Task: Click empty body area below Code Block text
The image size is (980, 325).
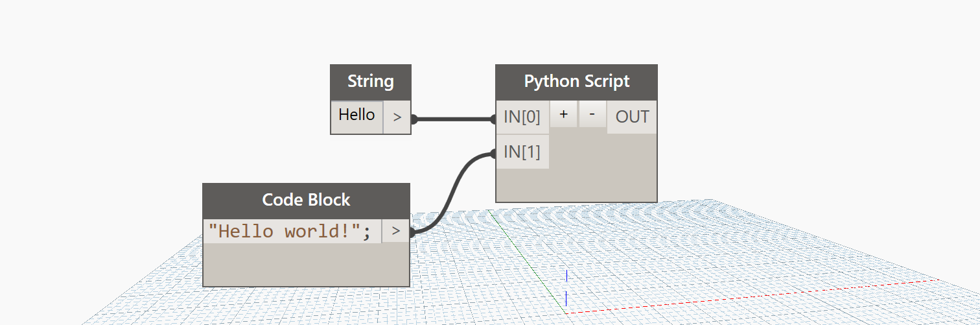Action: click(306, 265)
